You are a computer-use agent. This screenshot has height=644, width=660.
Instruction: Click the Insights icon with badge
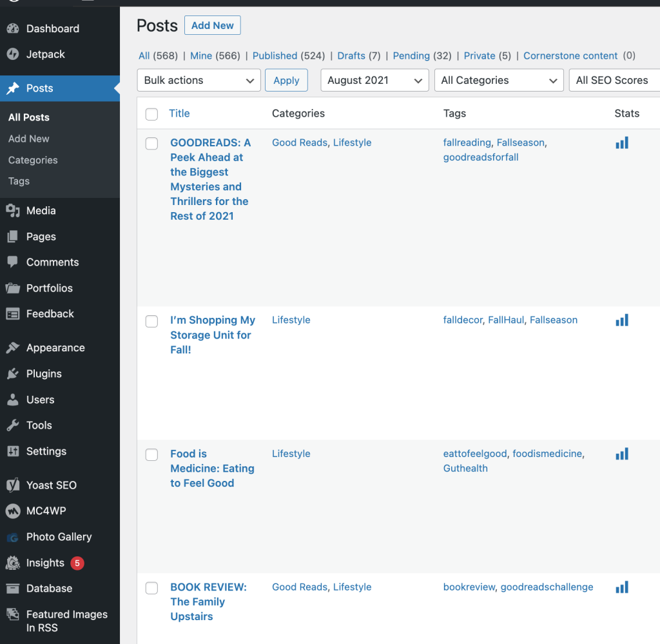[x=13, y=563]
